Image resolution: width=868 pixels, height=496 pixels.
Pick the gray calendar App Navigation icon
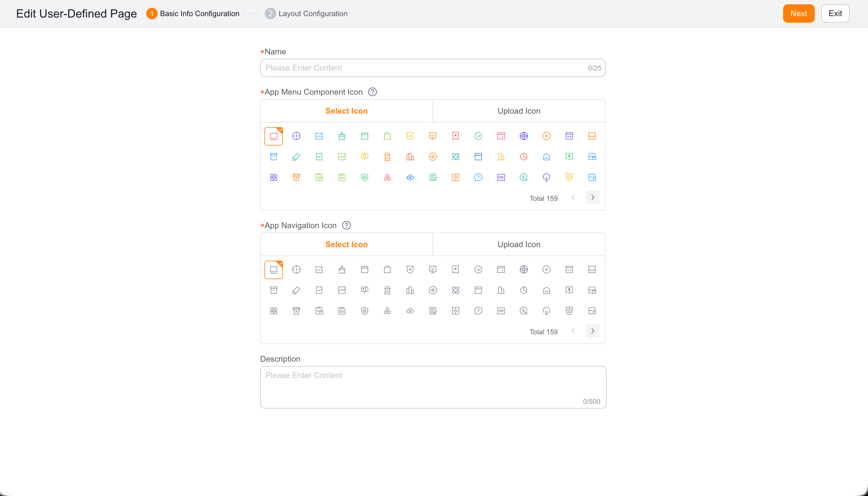coord(365,270)
